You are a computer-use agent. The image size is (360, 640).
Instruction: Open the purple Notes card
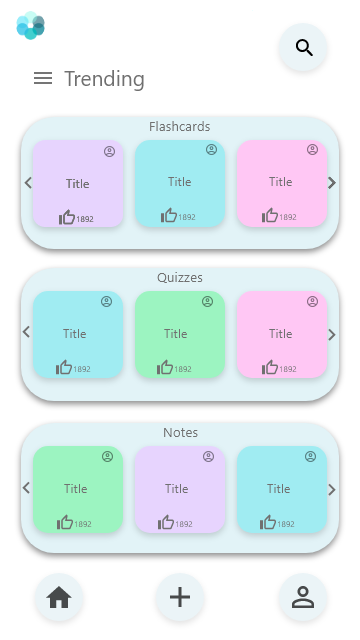(x=180, y=489)
